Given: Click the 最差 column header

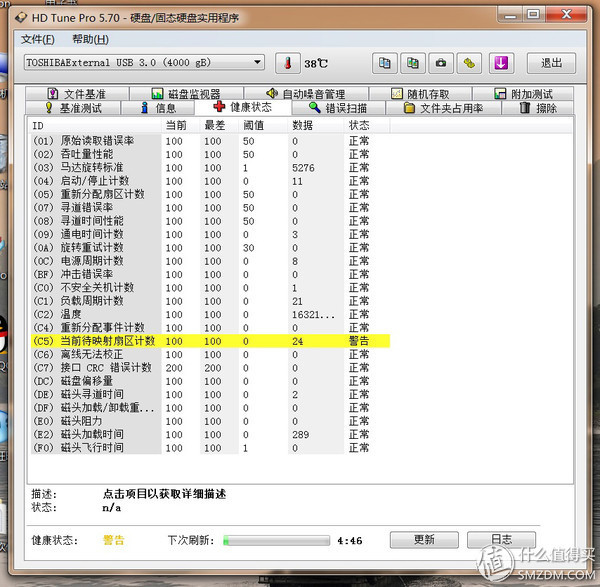Looking at the screenshot, I should click(x=219, y=126).
